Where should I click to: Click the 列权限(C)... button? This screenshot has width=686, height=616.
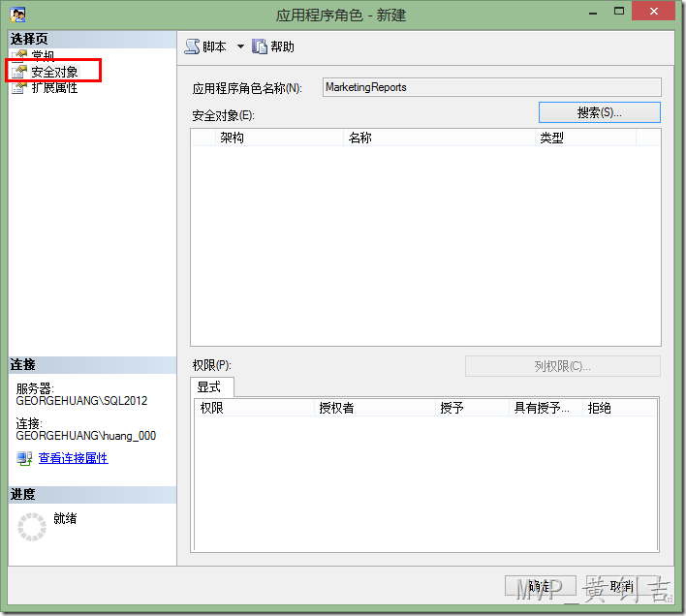click(x=563, y=366)
